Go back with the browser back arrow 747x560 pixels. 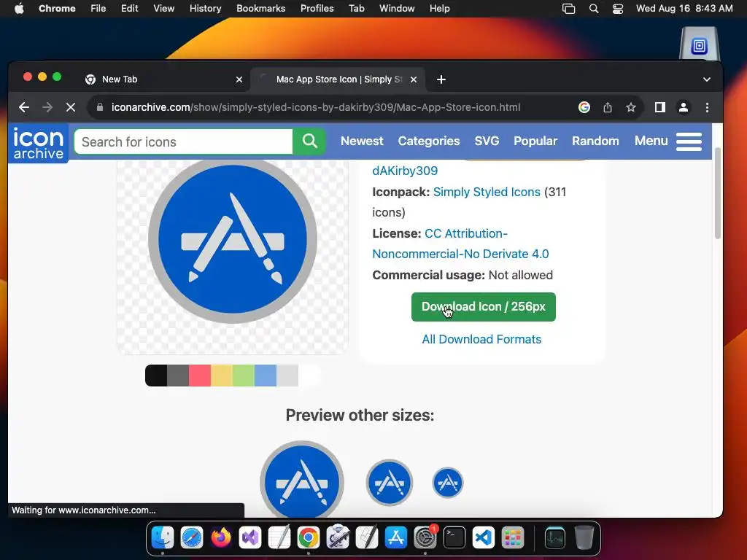[24, 108]
